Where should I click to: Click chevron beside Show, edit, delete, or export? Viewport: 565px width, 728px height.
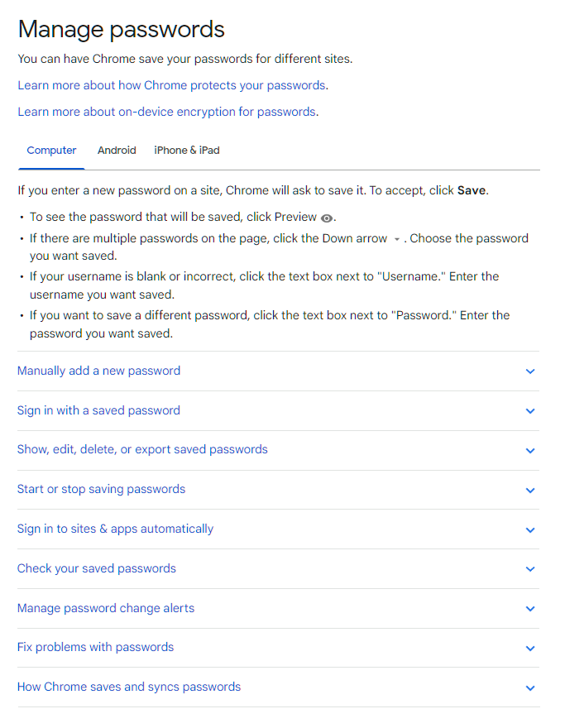click(x=530, y=451)
